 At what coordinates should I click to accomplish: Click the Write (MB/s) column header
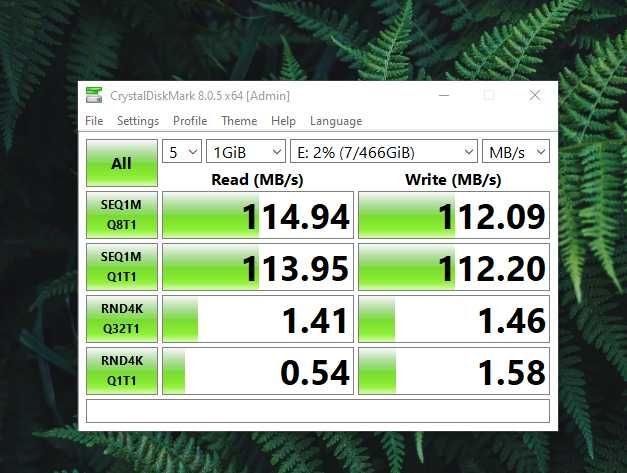click(x=453, y=180)
